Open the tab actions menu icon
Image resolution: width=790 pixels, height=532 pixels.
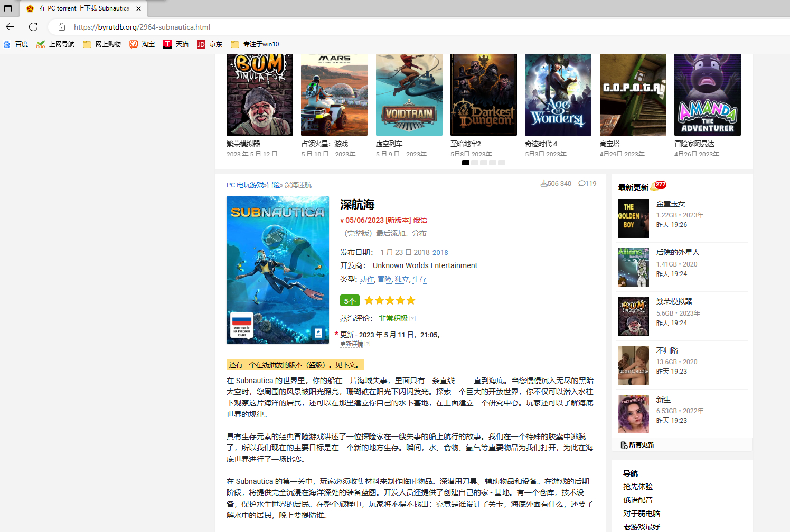point(8,8)
